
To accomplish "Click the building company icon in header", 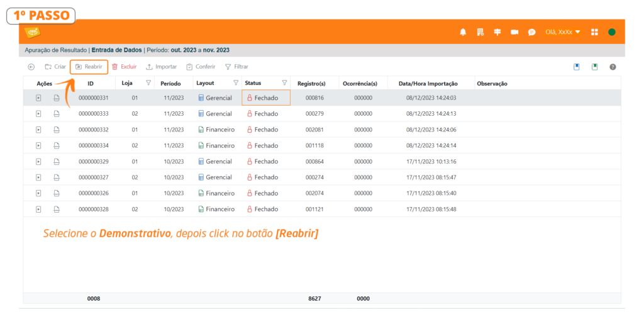I will (480, 32).
